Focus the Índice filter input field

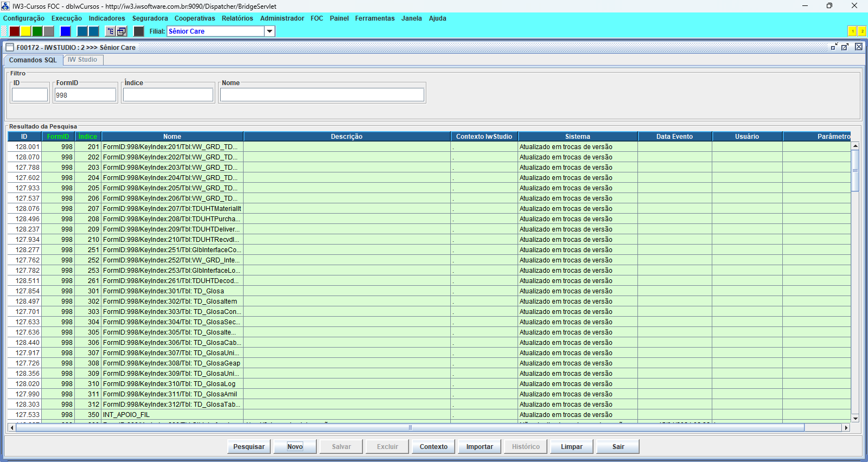point(168,95)
